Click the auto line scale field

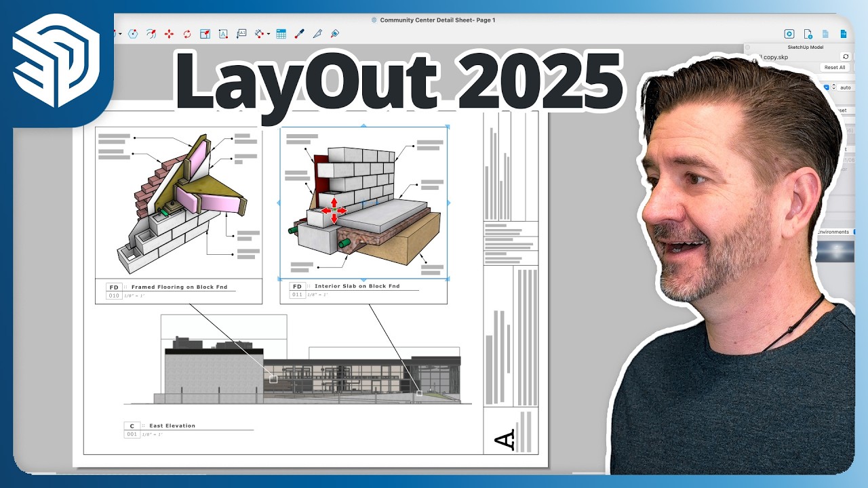[846, 87]
